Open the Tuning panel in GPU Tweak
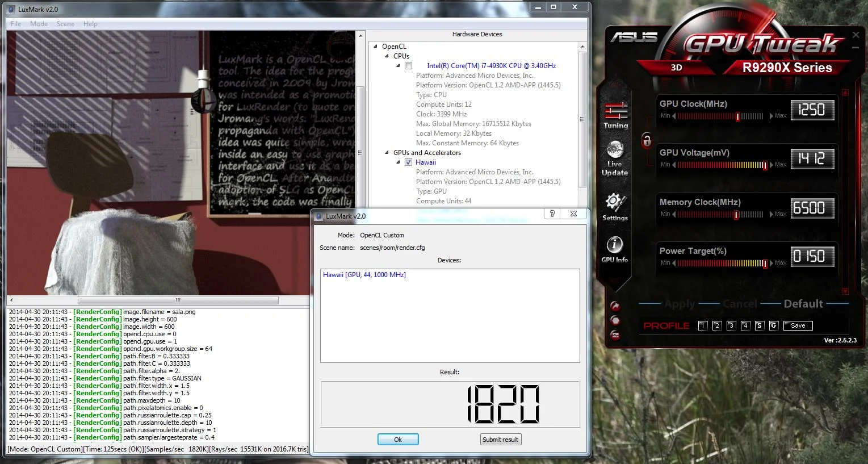 click(615, 115)
